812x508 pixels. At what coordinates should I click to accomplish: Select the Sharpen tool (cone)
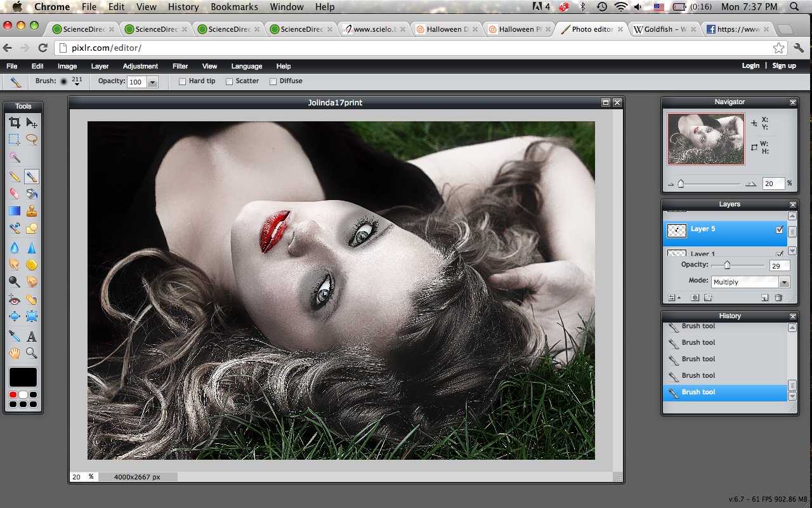[31, 248]
